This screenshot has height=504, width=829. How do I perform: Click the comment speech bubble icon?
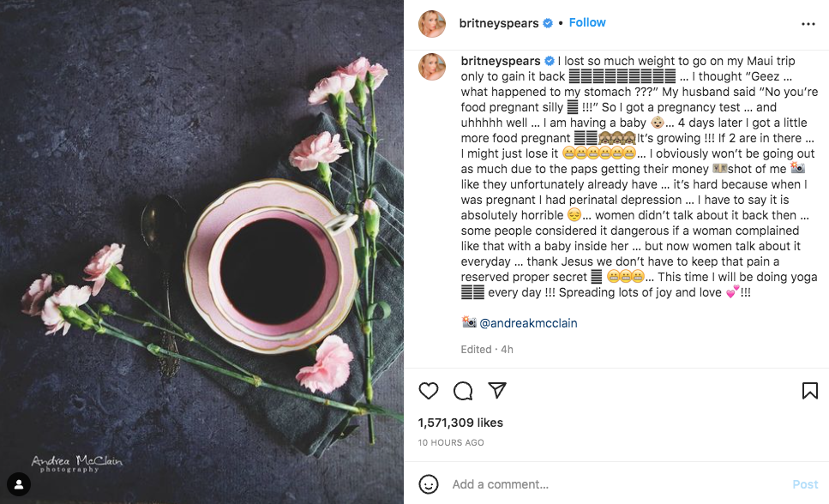click(463, 391)
